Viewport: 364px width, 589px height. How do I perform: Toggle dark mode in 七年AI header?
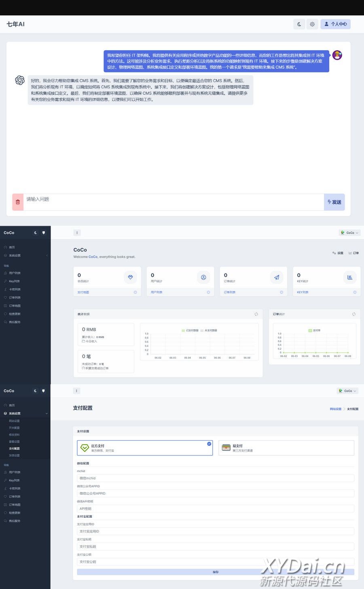299,24
